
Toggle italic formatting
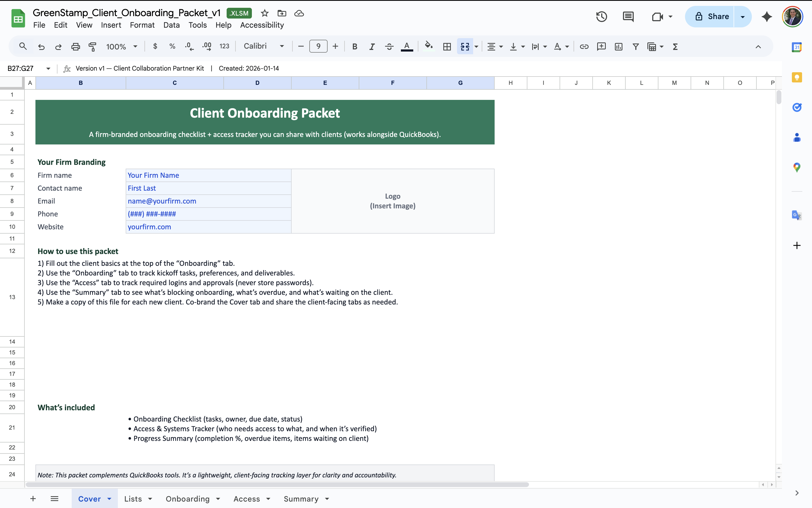372,46
